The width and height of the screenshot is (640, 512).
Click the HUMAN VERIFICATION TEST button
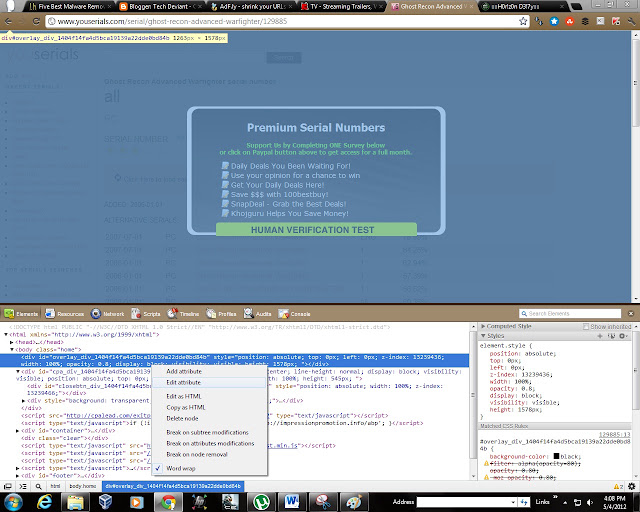point(316,229)
